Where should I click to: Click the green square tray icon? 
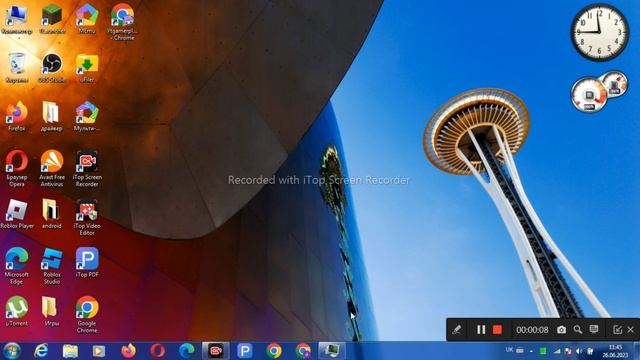[x=542, y=351]
